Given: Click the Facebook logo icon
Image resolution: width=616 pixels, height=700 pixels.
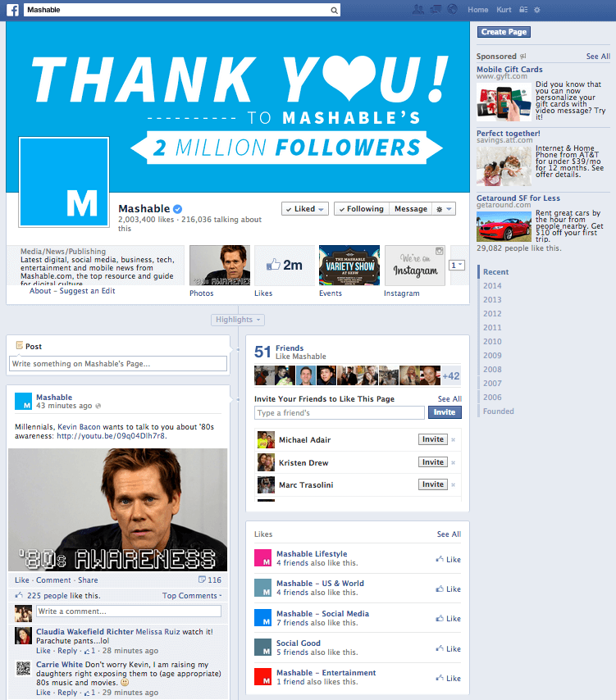Looking at the screenshot, I should coord(12,10).
